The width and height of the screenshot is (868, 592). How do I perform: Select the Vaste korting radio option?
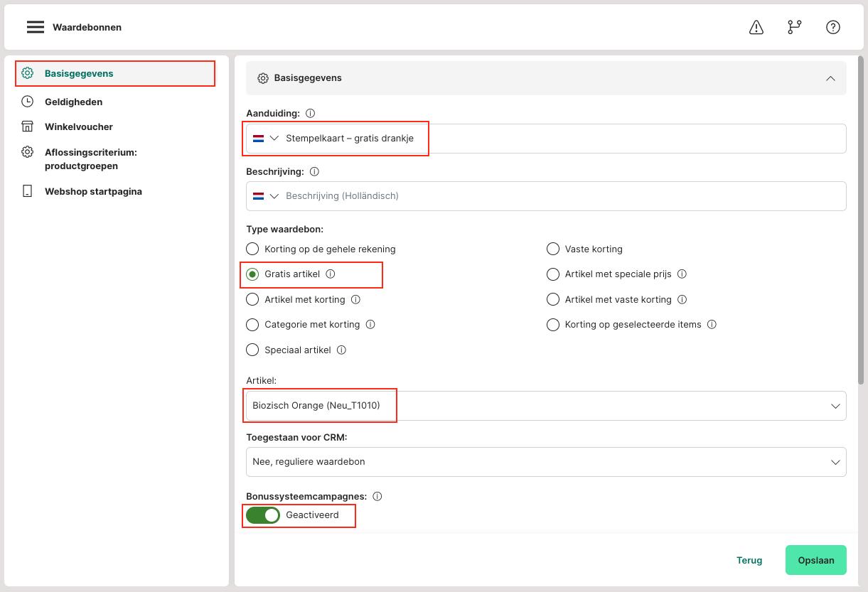(552, 249)
